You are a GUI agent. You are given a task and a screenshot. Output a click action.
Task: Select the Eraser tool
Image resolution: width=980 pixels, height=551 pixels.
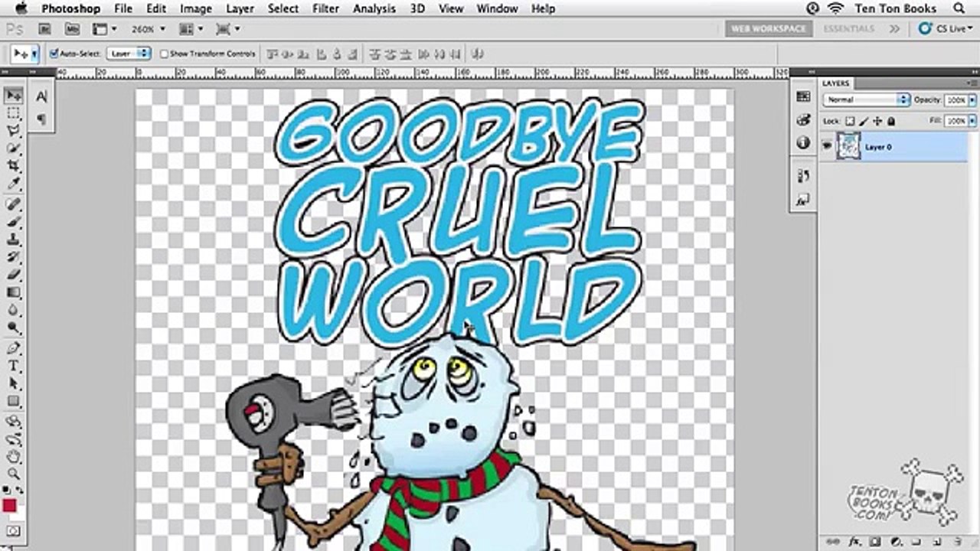coord(14,275)
